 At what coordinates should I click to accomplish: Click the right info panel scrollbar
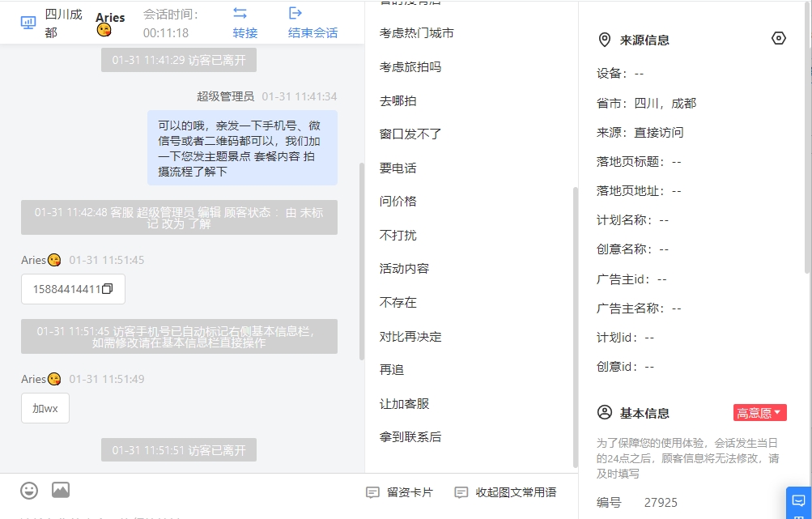pyautogui.click(x=809, y=138)
